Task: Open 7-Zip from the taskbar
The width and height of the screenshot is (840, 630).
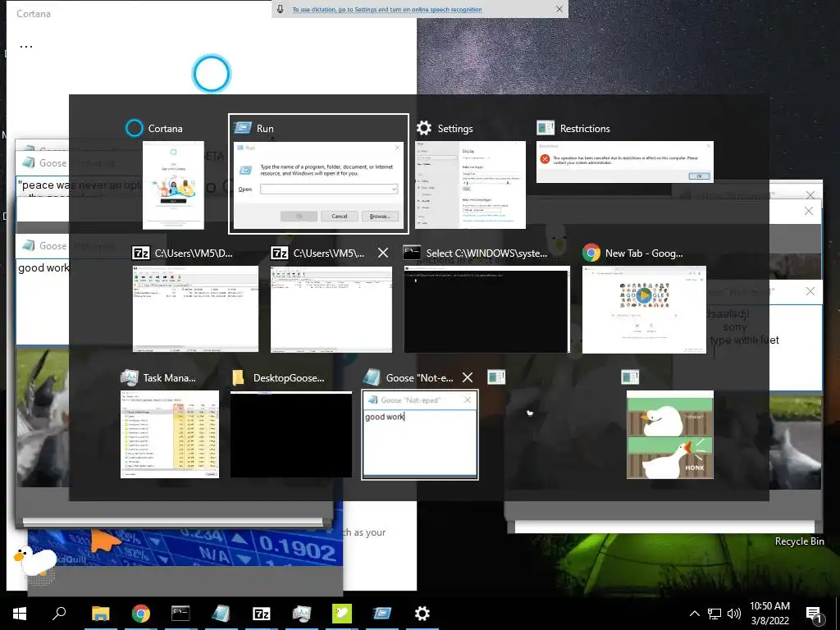Action: coord(262,614)
